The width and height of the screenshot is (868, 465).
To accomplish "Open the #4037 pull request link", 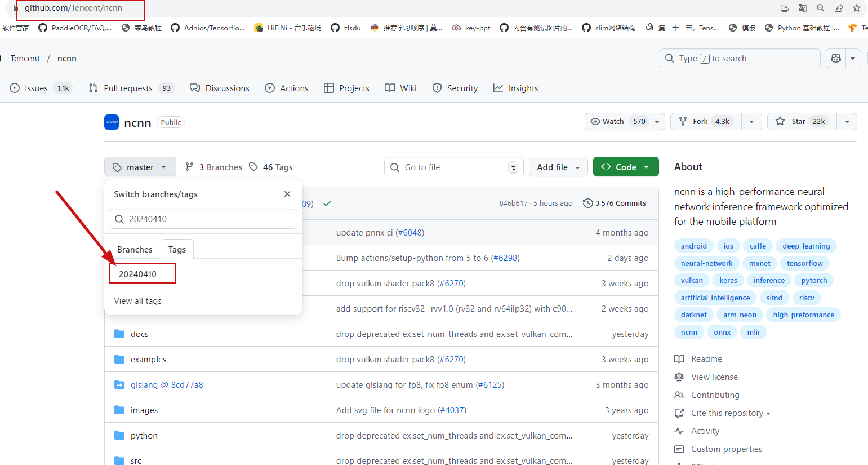I will (x=452, y=410).
